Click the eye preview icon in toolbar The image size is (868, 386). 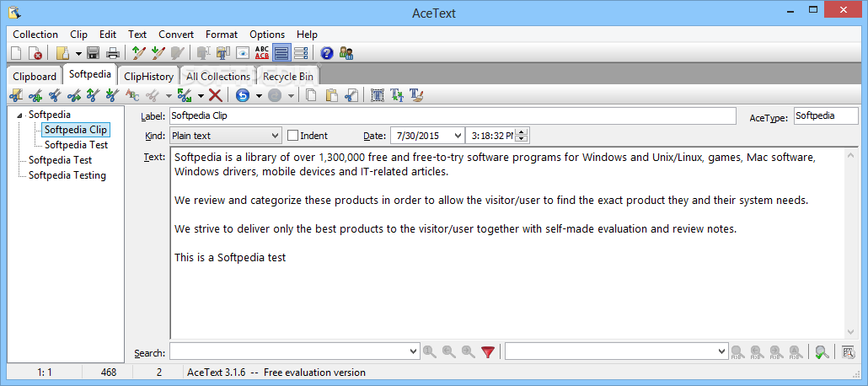coord(243,53)
